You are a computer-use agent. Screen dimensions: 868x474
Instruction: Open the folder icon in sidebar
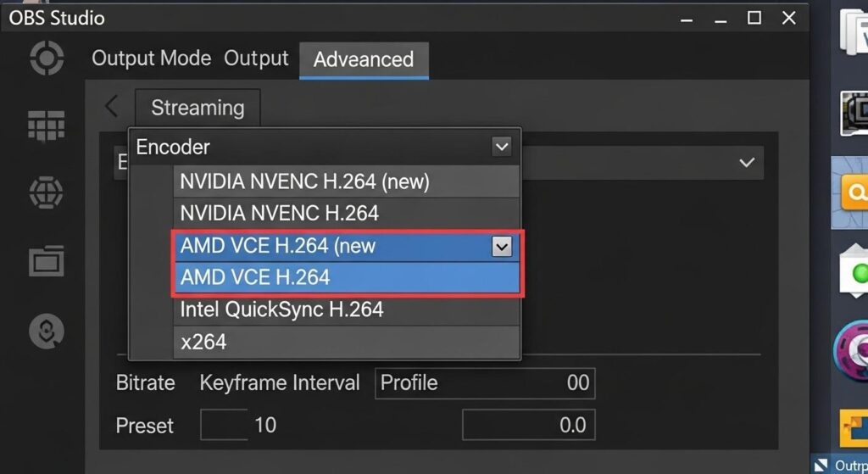46,260
